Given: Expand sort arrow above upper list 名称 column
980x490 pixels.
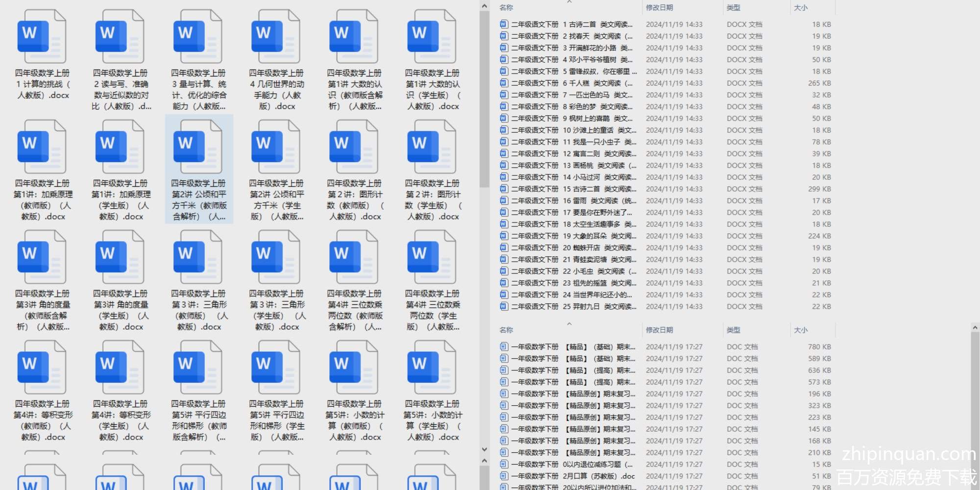Looking at the screenshot, I should point(569,2).
